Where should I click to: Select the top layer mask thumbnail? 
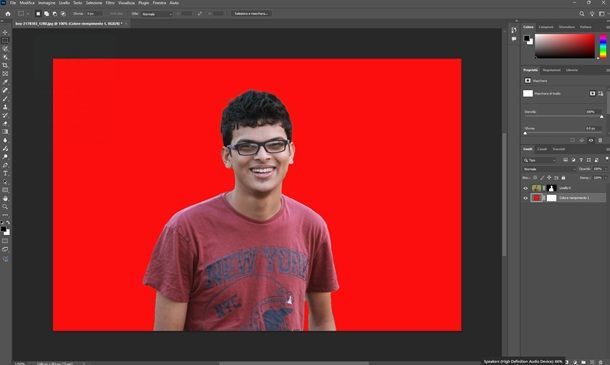(552, 188)
